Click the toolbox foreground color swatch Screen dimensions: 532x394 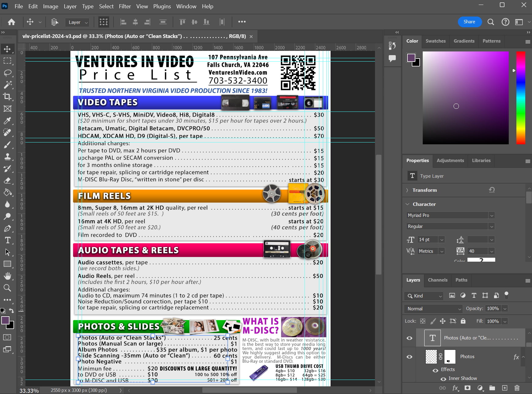click(x=5, y=320)
